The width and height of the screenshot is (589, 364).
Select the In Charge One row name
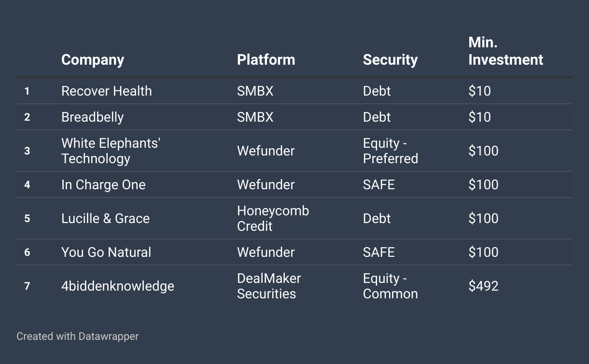103,184
